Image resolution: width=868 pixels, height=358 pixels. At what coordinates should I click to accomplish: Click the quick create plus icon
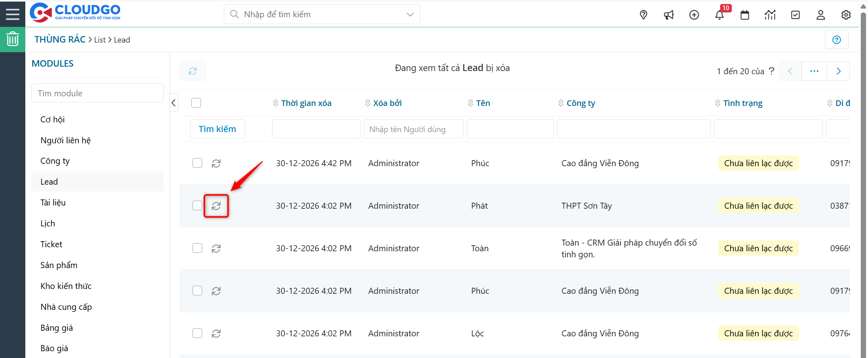click(694, 15)
